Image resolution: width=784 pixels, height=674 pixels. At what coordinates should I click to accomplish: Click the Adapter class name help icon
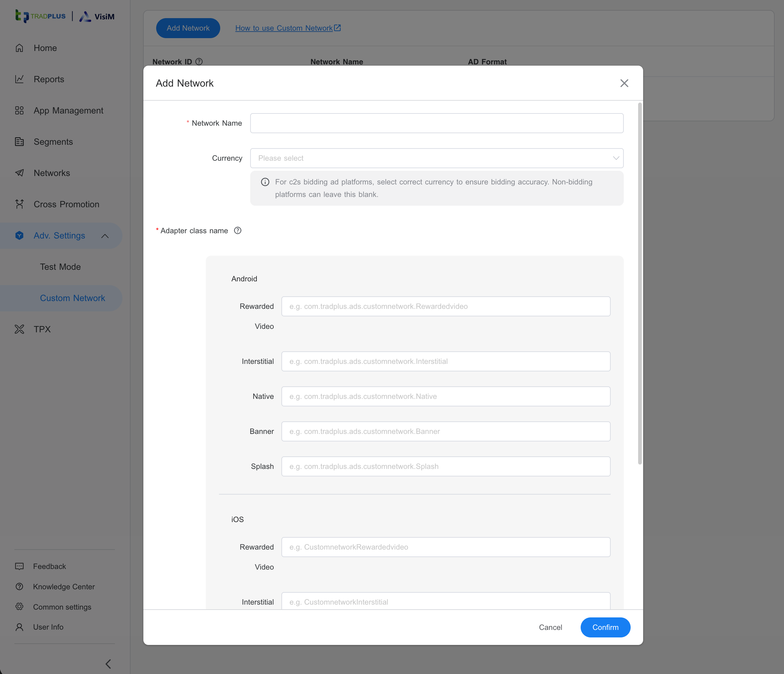point(238,230)
